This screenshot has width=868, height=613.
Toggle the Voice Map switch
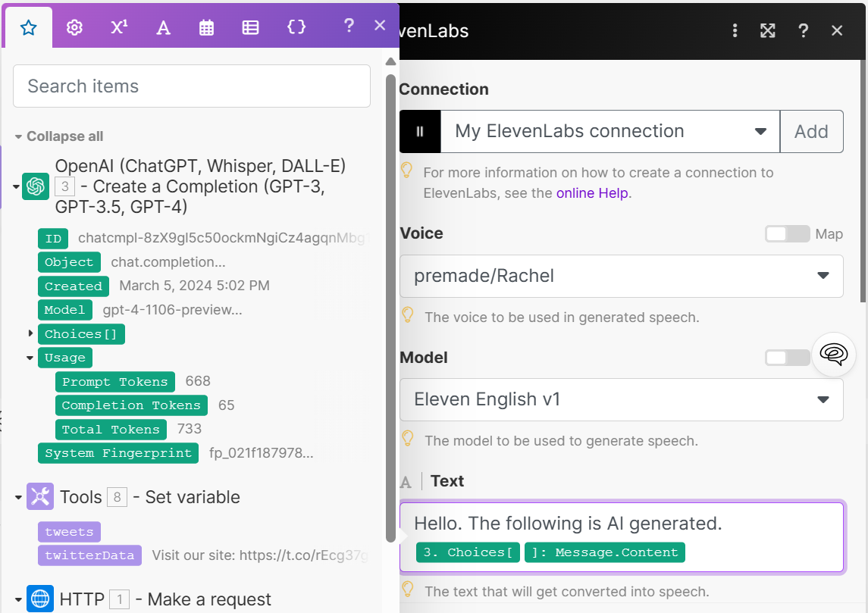click(x=787, y=234)
